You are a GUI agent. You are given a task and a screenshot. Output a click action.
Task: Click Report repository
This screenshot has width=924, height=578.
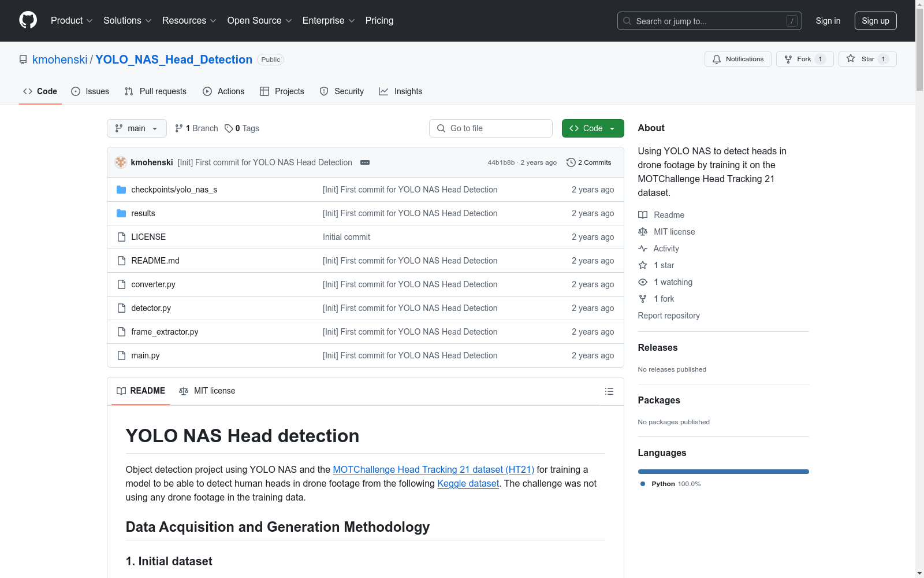pyautogui.click(x=669, y=316)
